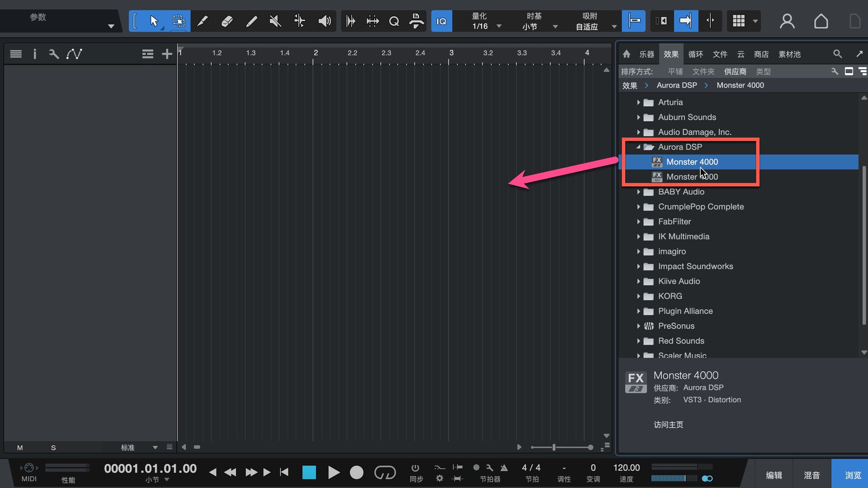Open the 编辑 view button
The width and height of the screenshot is (868, 488).
coord(774,475)
